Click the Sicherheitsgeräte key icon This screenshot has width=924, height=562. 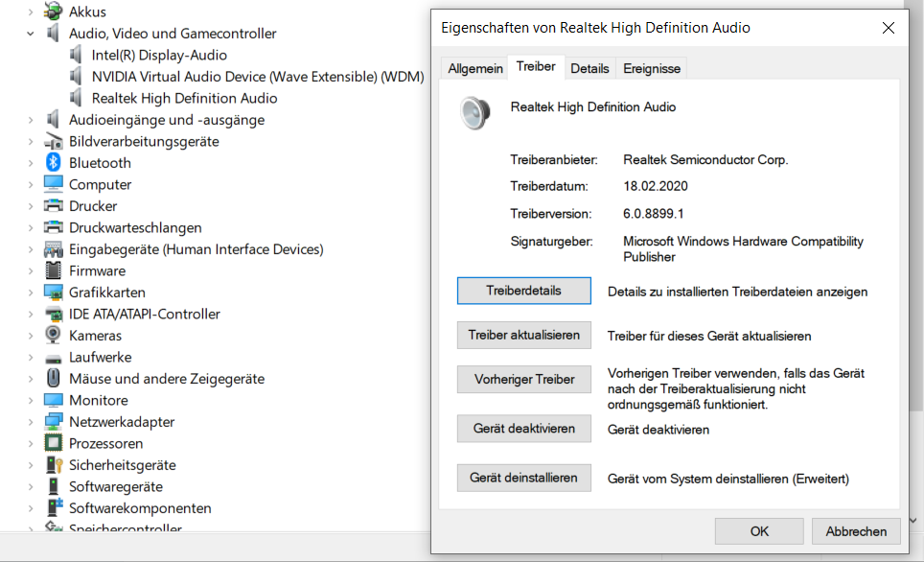55,465
